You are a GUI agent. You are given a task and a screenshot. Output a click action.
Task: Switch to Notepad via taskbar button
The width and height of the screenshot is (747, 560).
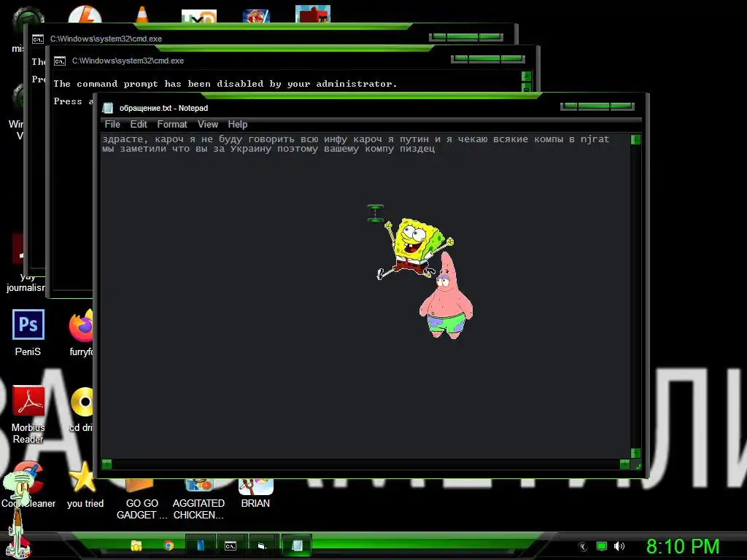coord(297,545)
